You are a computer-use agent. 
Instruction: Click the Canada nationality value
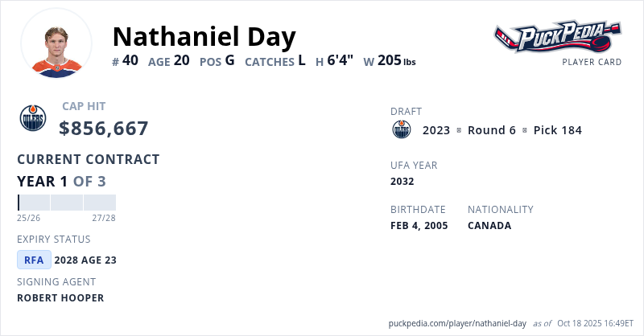pos(489,226)
